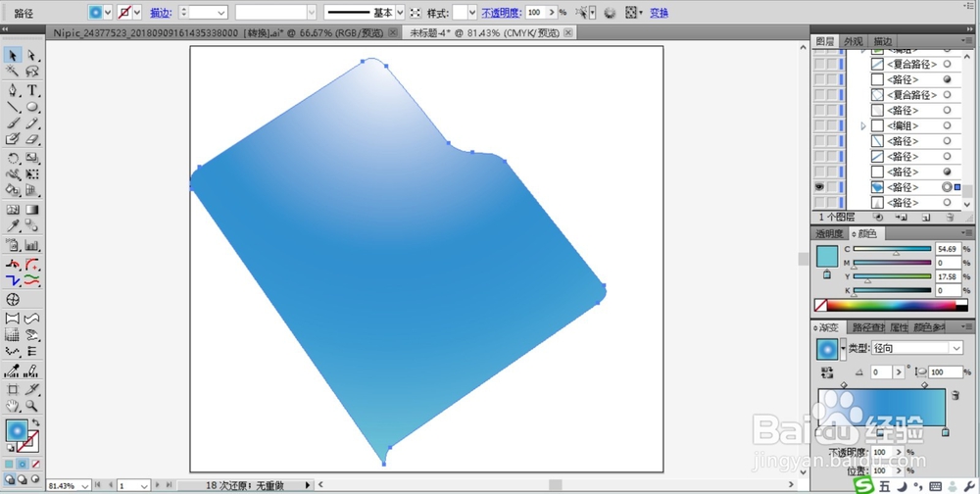Open the fill color dropdown in control bar
Viewport: 980px width, 494px height.
[108, 13]
